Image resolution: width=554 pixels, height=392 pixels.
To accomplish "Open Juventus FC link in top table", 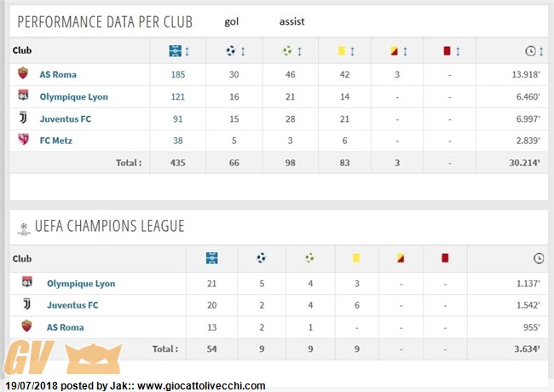I will pyautogui.click(x=66, y=119).
